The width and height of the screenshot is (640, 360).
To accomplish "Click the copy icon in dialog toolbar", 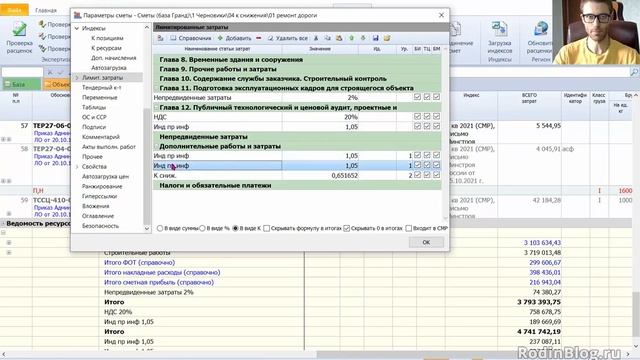I will (327, 38).
